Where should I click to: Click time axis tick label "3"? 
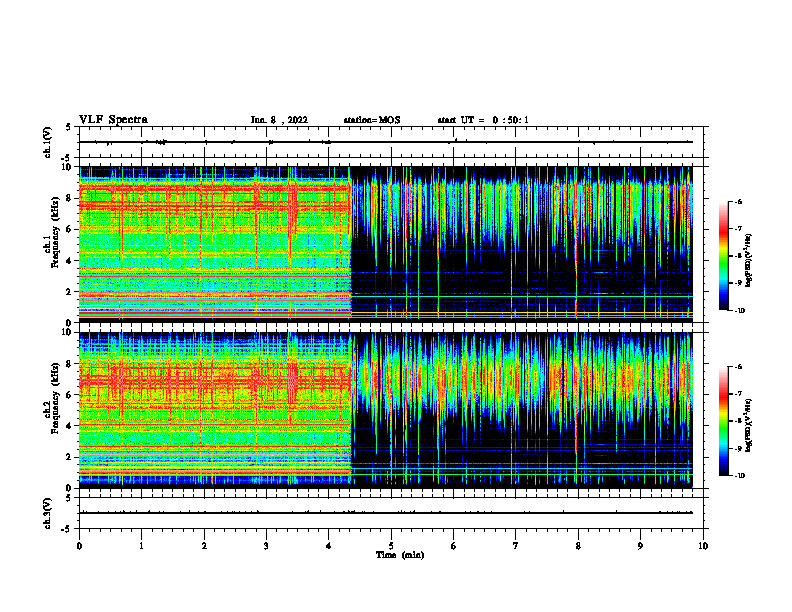click(x=266, y=546)
